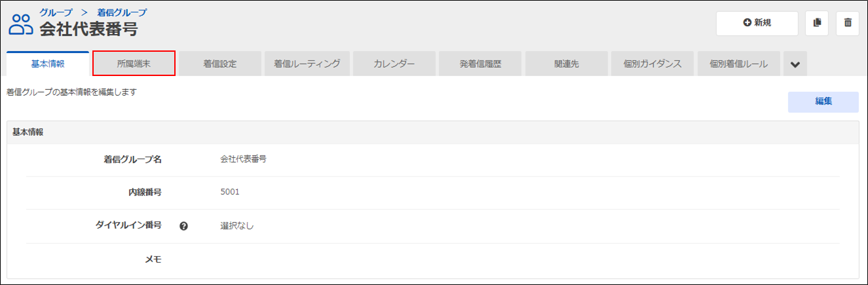The height and width of the screenshot is (285, 868).
Task: Open the 所属端末 tab
Action: coord(134,64)
